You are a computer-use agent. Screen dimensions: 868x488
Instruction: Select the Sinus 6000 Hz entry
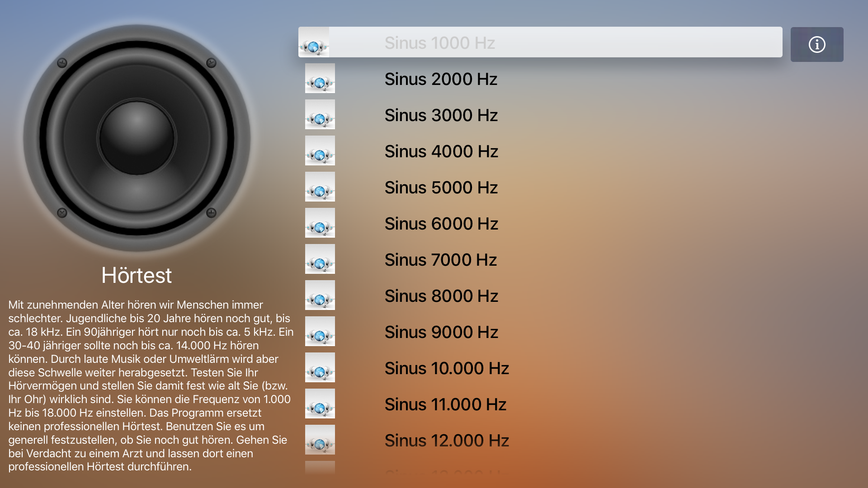coord(540,223)
